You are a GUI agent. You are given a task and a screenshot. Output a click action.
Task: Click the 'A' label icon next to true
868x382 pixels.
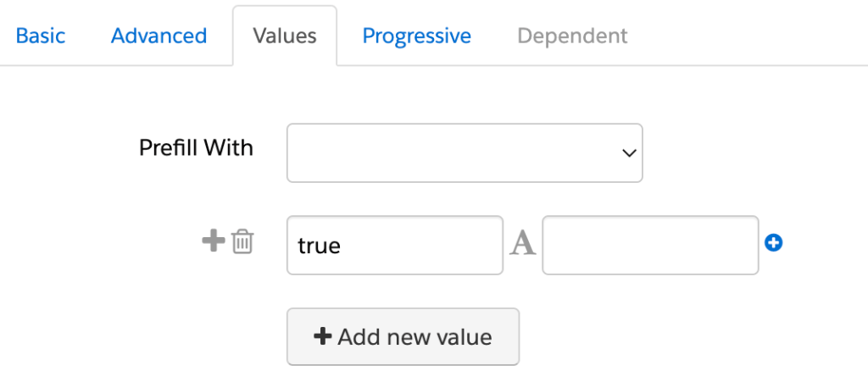522,244
